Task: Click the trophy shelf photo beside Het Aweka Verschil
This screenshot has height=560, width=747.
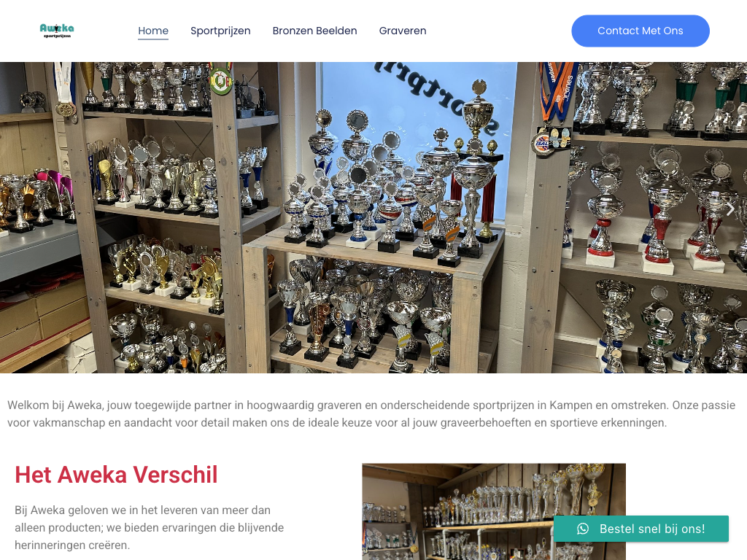Action: pos(494,511)
